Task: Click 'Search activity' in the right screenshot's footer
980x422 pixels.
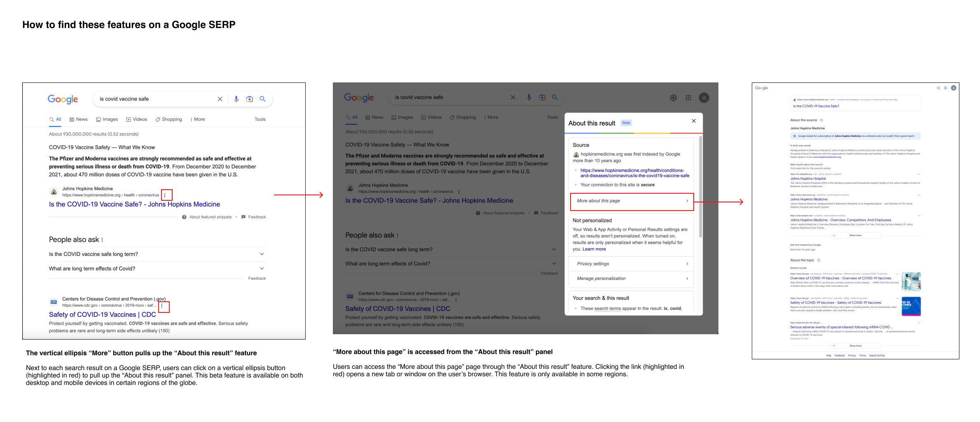Action: [x=877, y=356]
